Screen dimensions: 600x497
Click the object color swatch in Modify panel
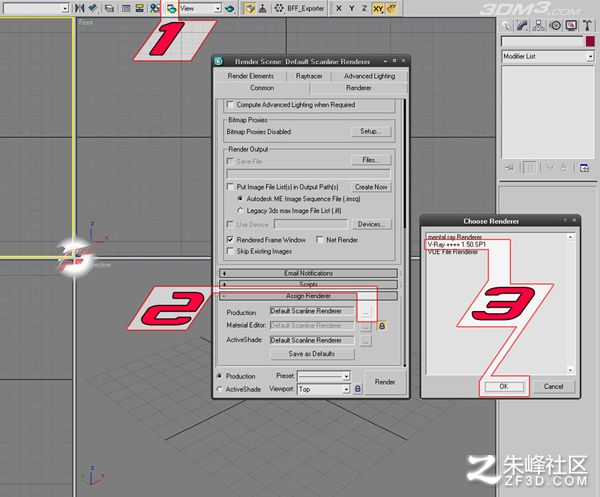tap(590, 41)
